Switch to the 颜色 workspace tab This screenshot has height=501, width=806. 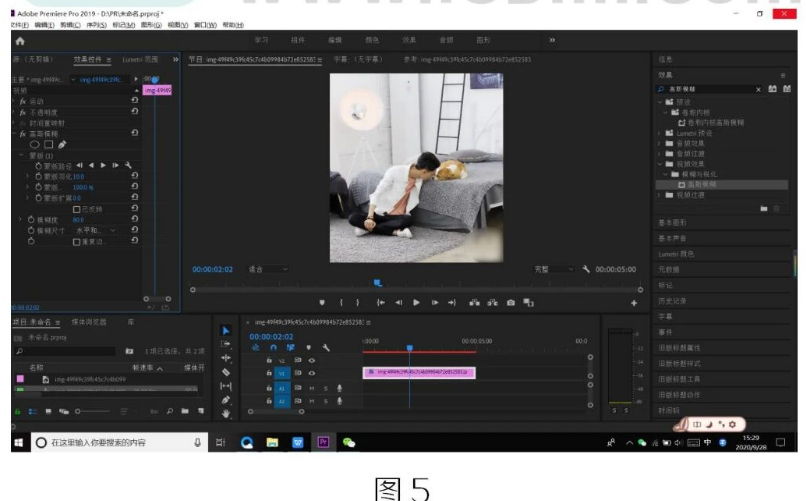(372, 40)
